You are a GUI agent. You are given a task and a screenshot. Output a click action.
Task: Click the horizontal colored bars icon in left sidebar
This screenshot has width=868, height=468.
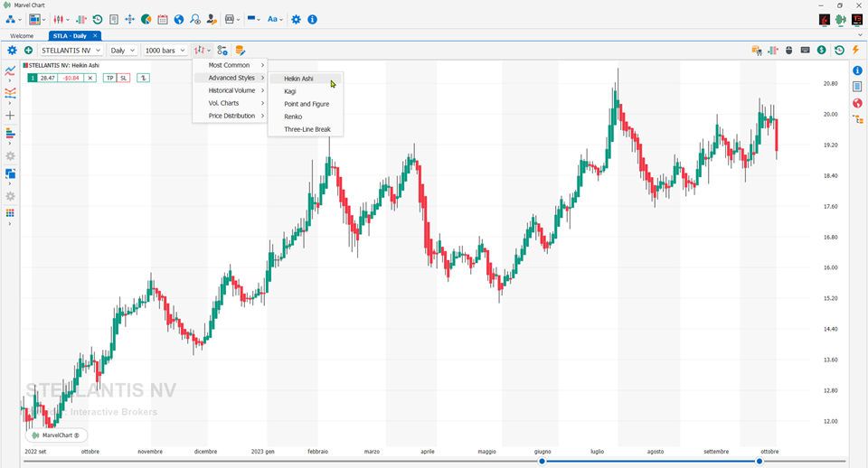(10, 134)
